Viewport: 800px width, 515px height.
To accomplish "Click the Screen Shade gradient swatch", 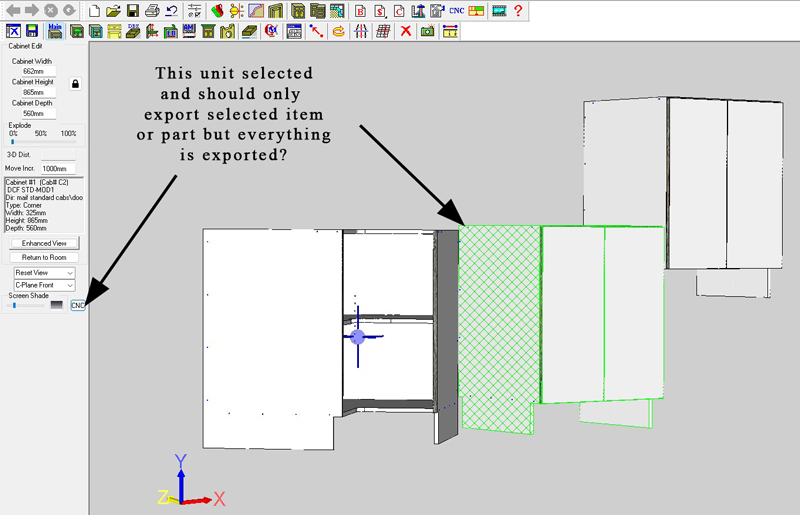I will [57, 305].
